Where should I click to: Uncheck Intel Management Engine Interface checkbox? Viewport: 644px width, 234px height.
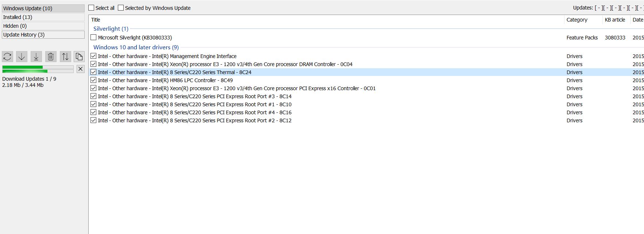pos(93,56)
